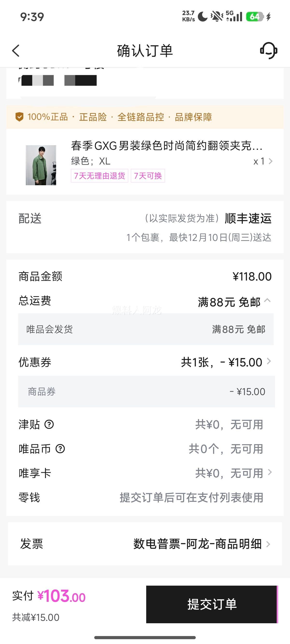
Task: Tap the 唯品币 help question icon
Action: [60, 449]
